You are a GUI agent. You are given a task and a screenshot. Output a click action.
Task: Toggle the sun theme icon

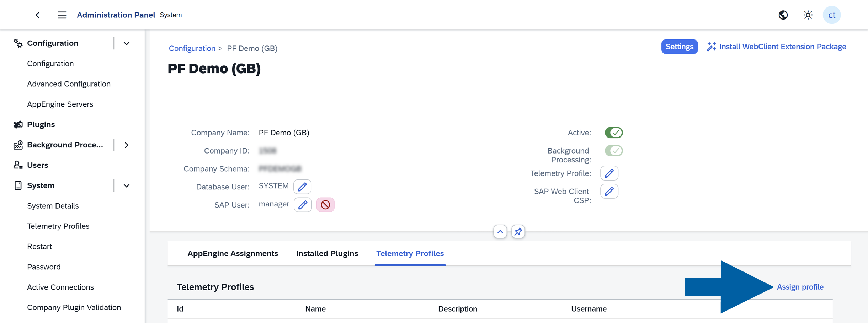(808, 15)
